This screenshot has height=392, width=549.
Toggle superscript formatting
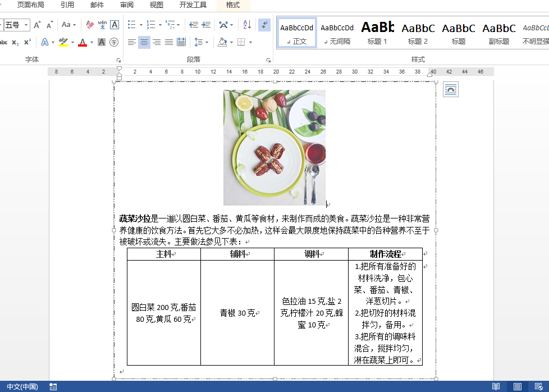coord(28,42)
